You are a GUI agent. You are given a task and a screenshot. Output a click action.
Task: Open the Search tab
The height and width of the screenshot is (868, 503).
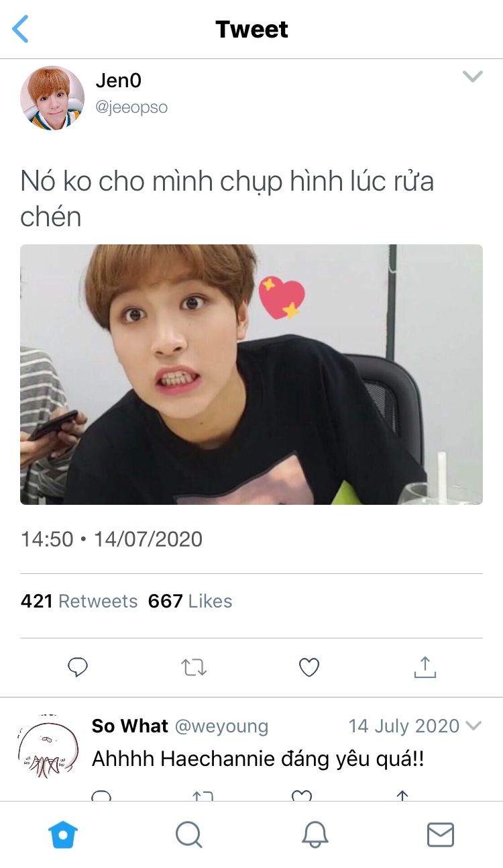188,834
